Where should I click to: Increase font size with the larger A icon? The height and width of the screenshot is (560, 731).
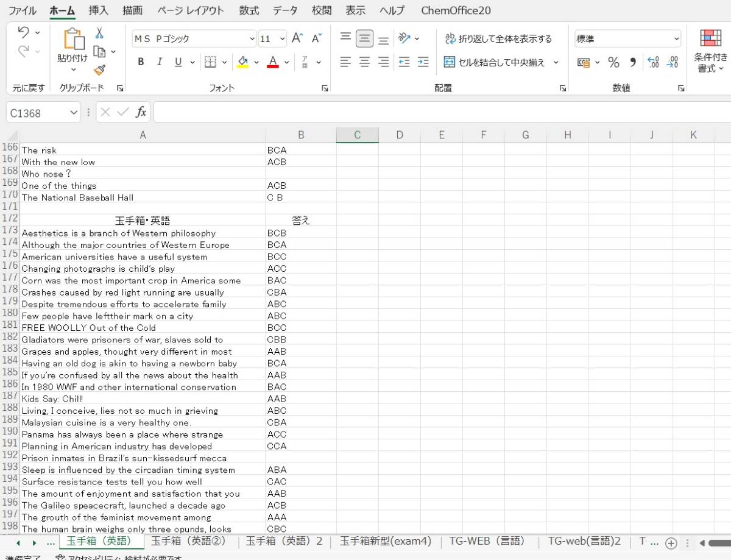[297, 38]
